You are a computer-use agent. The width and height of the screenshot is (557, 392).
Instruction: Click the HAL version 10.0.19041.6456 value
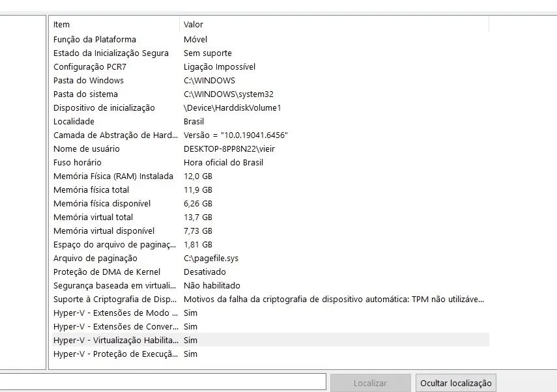coord(236,135)
